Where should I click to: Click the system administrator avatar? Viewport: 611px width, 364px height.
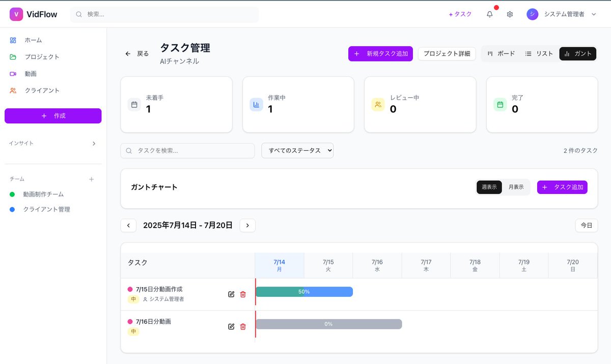[533, 14]
